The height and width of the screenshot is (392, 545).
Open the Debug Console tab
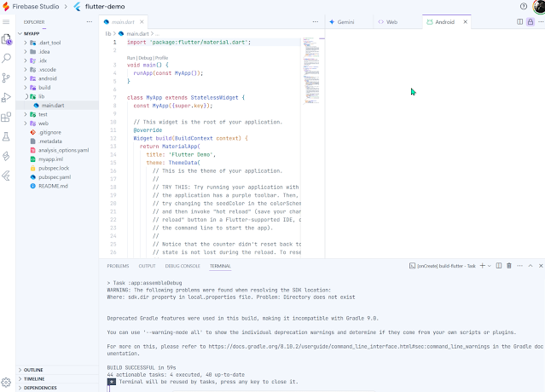click(x=183, y=266)
